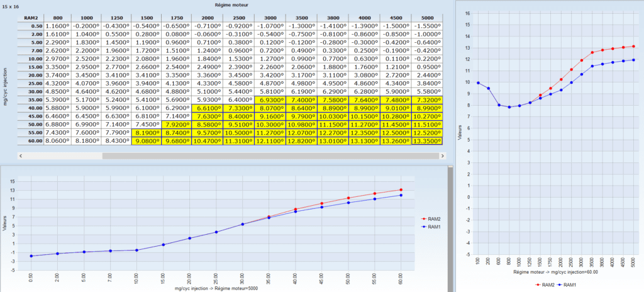Viewport: 644px width, 292px height.
Task: Select the 5000 rpm column header
Action: [x=427, y=18]
